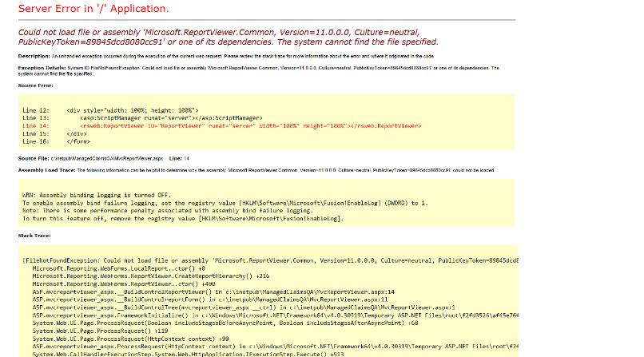
Task: Select the italic 'Could not load file or assembly' message
Action: (228, 37)
